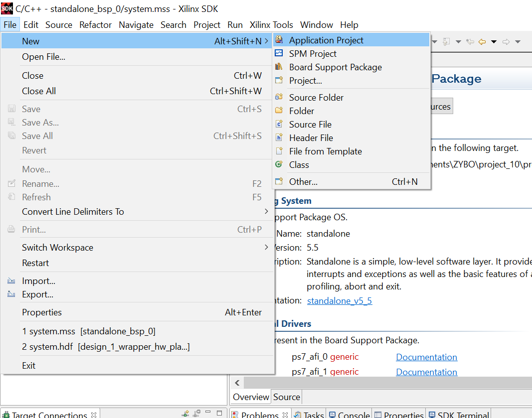532x418 pixels.
Task: Open Documentation link for ps7_afi_1
Action: [426, 372]
